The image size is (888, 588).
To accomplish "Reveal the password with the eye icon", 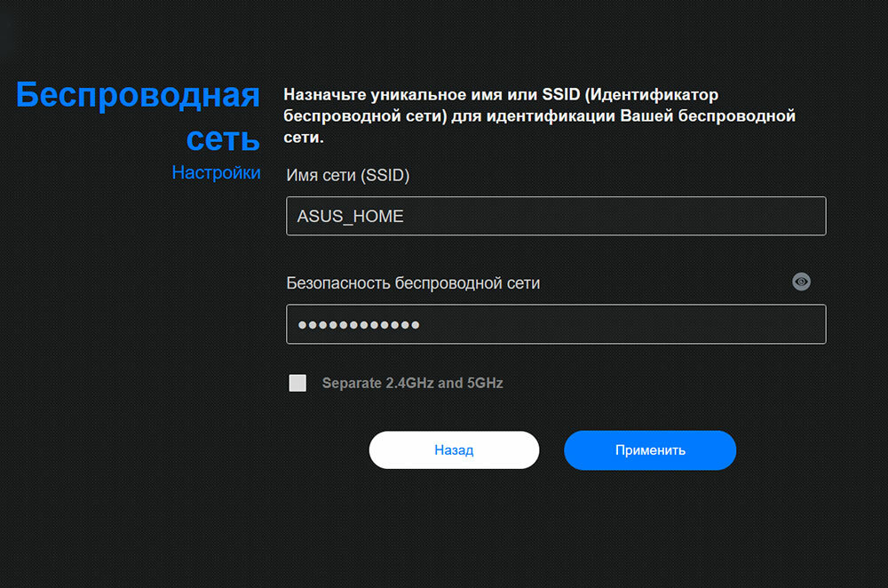I will tap(801, 282).
